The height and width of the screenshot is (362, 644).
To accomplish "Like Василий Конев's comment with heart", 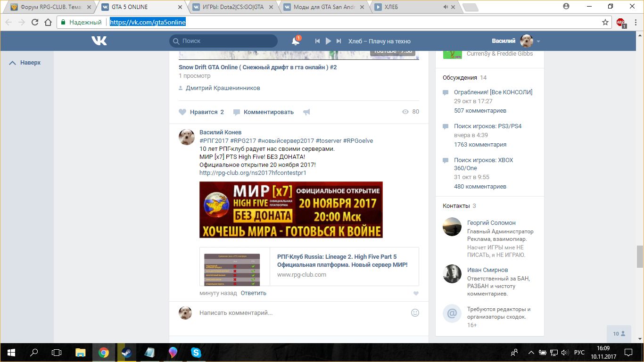I will pyautogui.click(x=416, y=293).
